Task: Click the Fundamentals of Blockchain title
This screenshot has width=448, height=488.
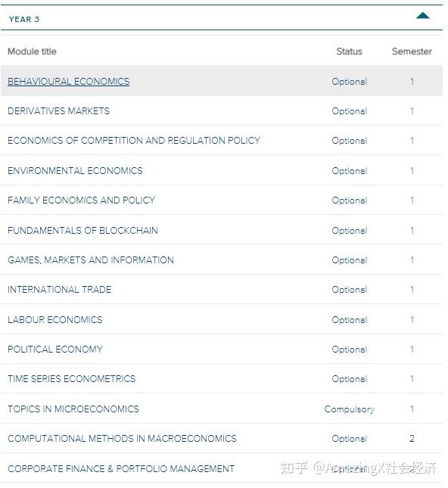Action: (82, 230)
